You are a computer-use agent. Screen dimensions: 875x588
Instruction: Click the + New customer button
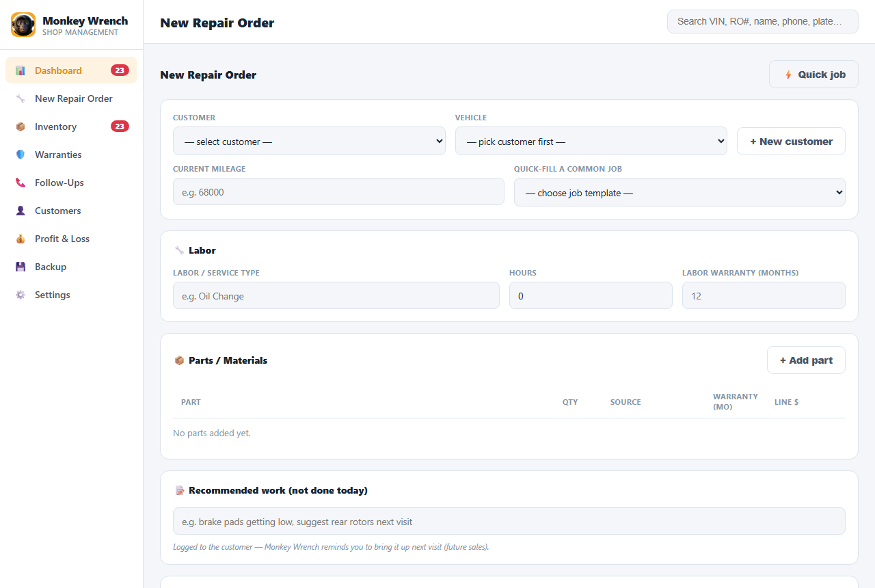click(x=791, y=142)
